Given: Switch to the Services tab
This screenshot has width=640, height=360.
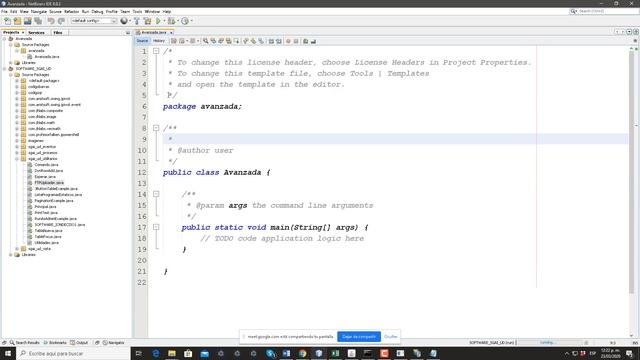Looking at the screenshot, I should [36, 32].
